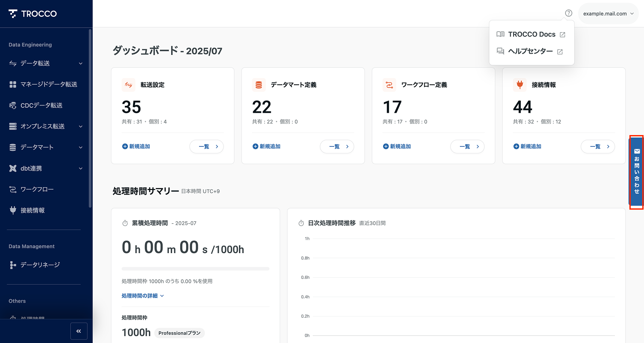This screenshot has height=343, width=644.
Task: Collapse sidebar with double-chevron button
Action: pyautogui.click(x=79, y=331)
